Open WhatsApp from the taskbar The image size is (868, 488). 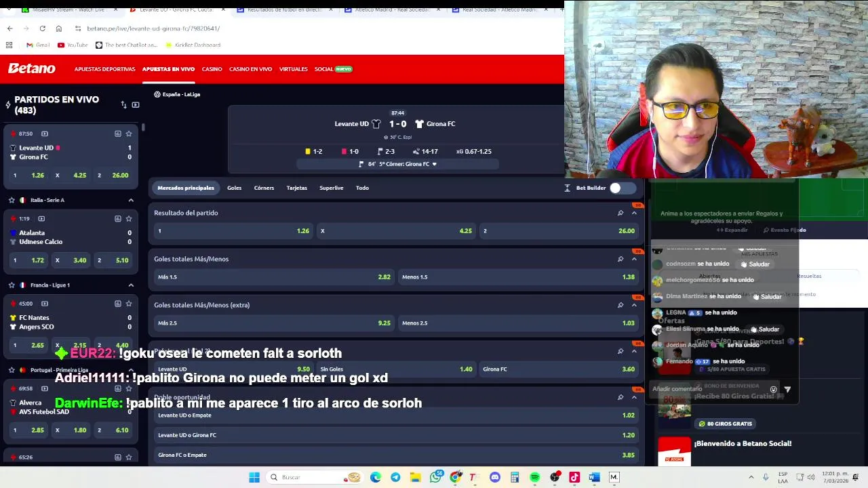point(435,477)
